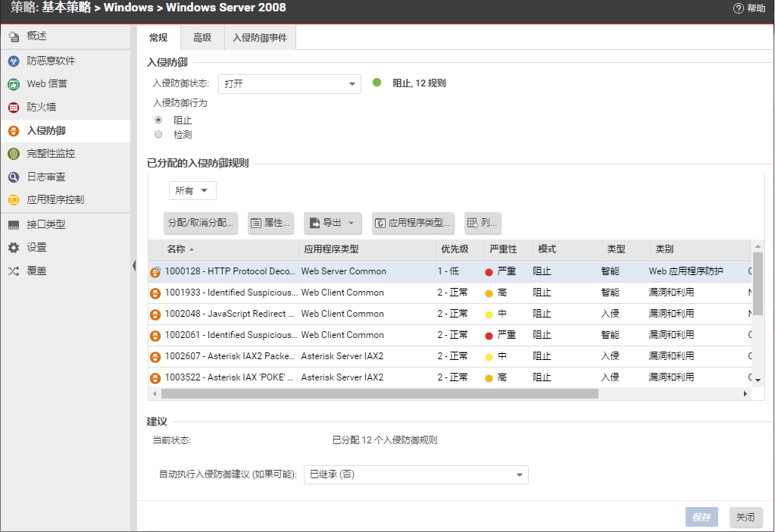Screen dimensions: 775x532
Task: Click the 防恶意软件 sidebar icon
Action: click(x=14, y=61)
